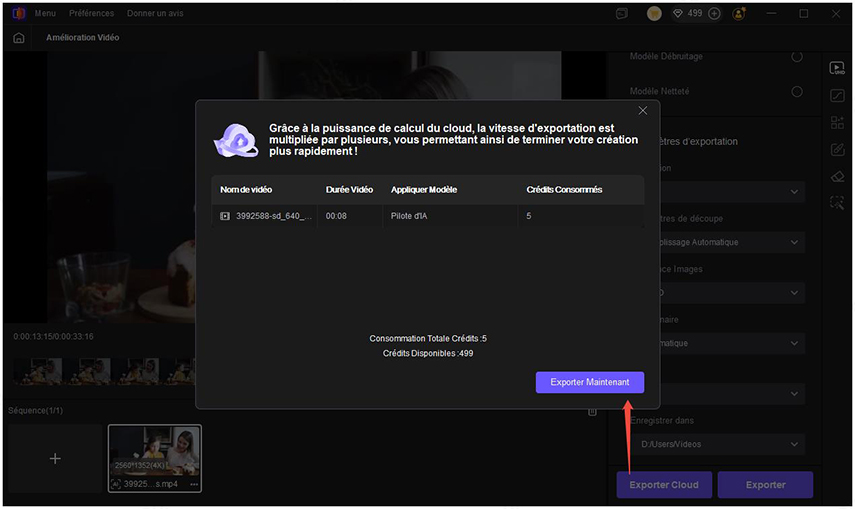Image resolution: width=855 pixels, height=509 pixels.
Task: Expand dropdown below the Images label
Action: pos(794,293)
